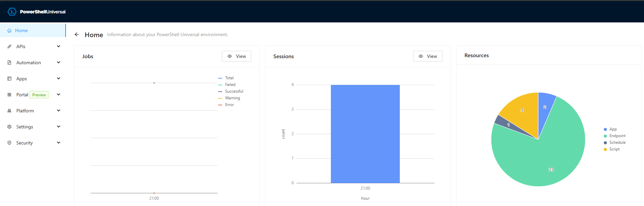Click the APIs sidebar icon
Viewport: 644px width, 206px height.
(9, 46)
